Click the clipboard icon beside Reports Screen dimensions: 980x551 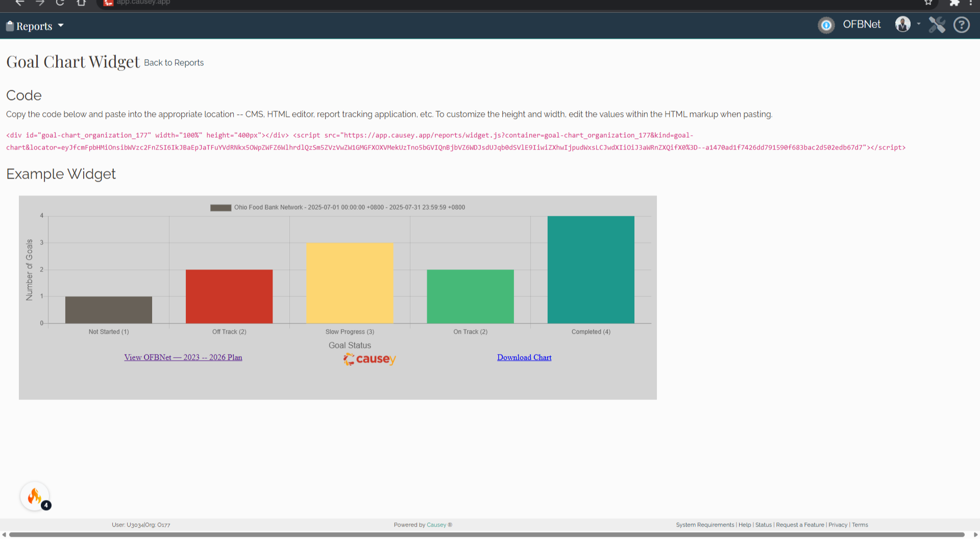(x=10, y=26)
